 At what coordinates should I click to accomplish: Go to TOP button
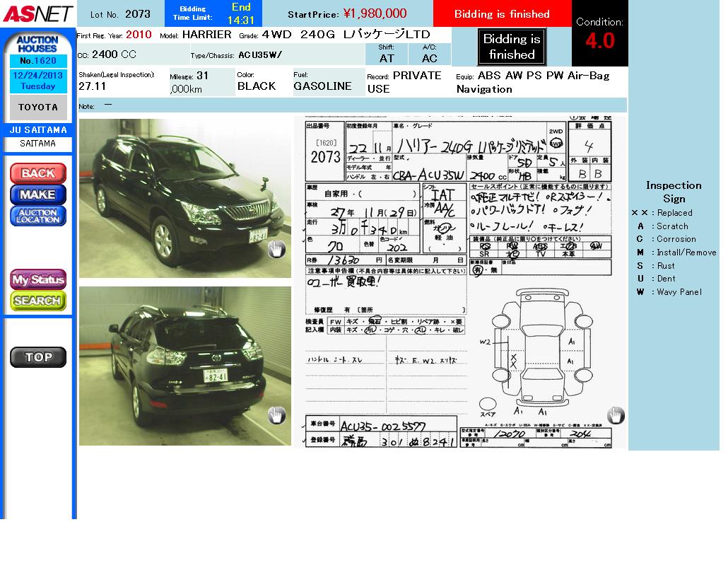tap(38, 357)
